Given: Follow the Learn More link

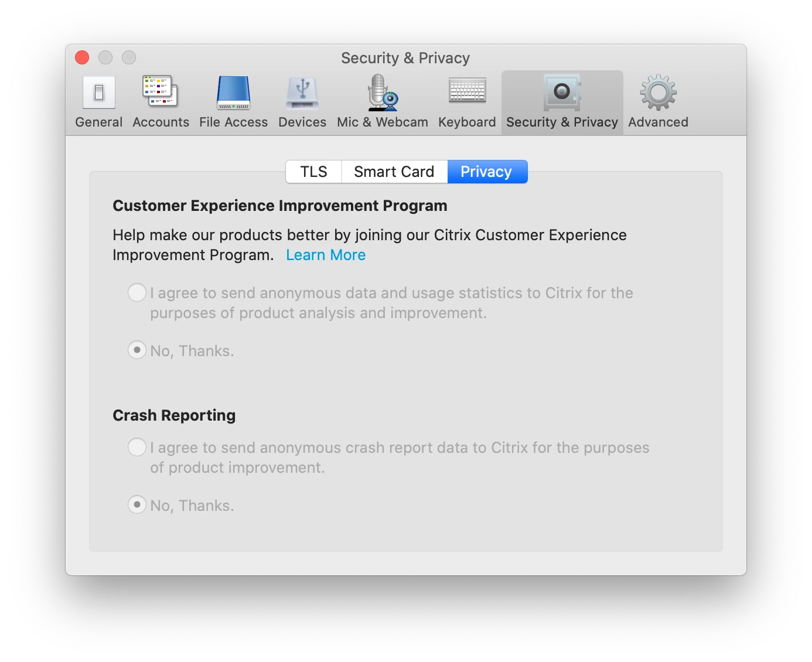Looking at the screenshot, I should coord(326,255).
